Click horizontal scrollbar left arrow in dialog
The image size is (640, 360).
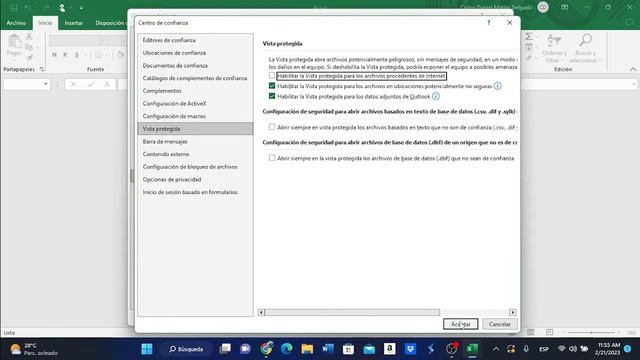tap(261, 313)
